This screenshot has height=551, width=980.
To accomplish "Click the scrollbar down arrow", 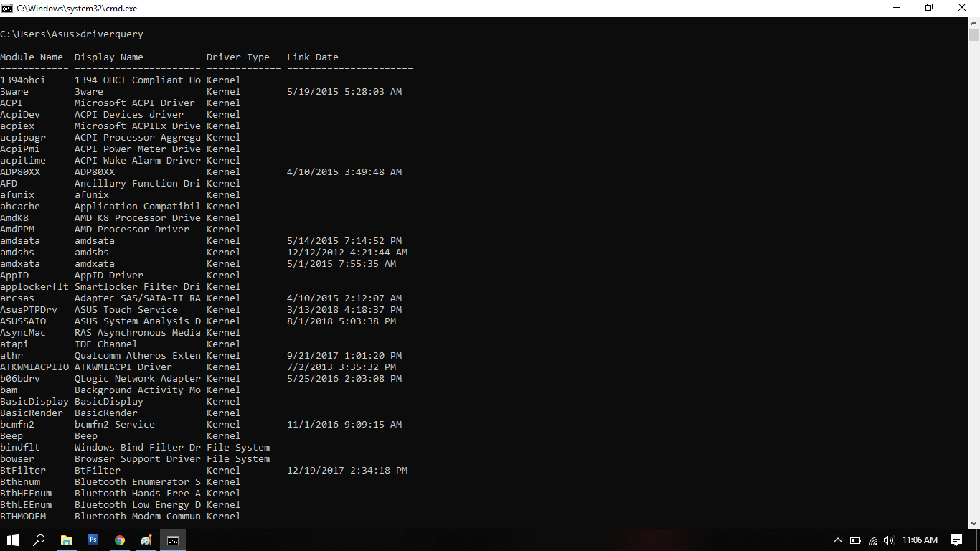I will [974, 524].
